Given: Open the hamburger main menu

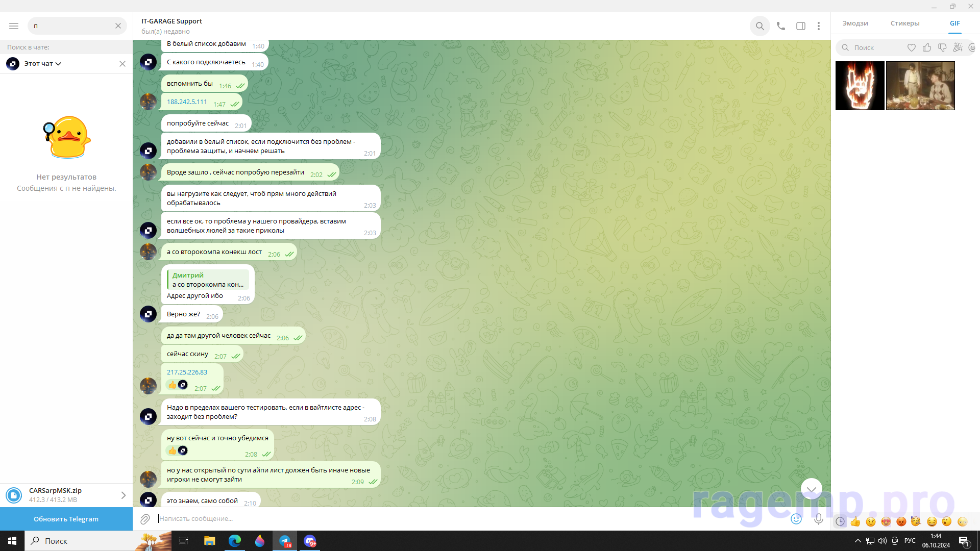Looking at the screenshot, I should coord(14,26).
